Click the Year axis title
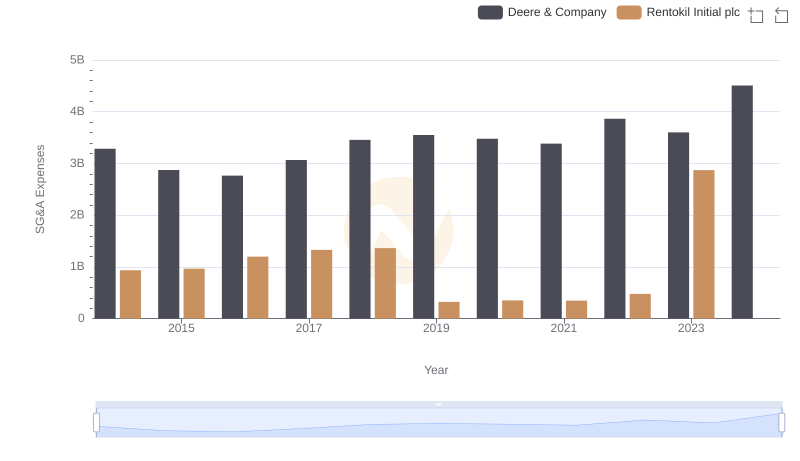 (436, 370)
